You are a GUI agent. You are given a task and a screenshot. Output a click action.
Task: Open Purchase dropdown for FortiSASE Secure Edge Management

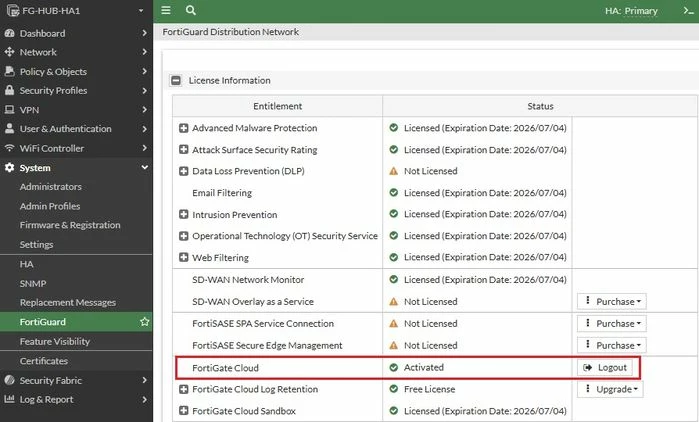(612, 345)
